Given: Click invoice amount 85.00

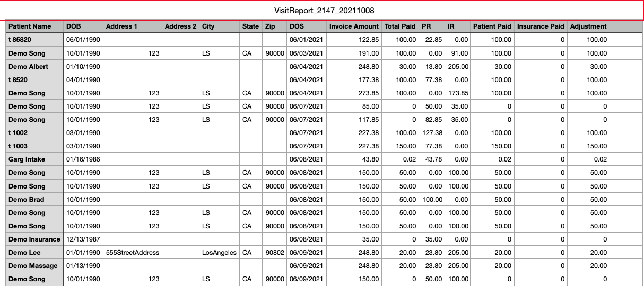Looking at the screenshot, I should click(354, 106).
